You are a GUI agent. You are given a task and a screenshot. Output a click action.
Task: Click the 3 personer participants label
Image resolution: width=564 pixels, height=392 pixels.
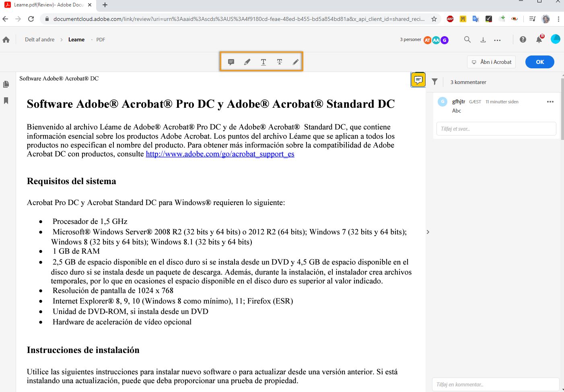(x=410, y=39)
